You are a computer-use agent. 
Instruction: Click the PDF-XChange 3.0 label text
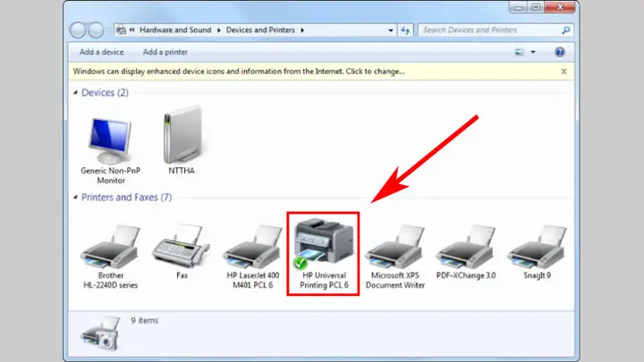466,275
